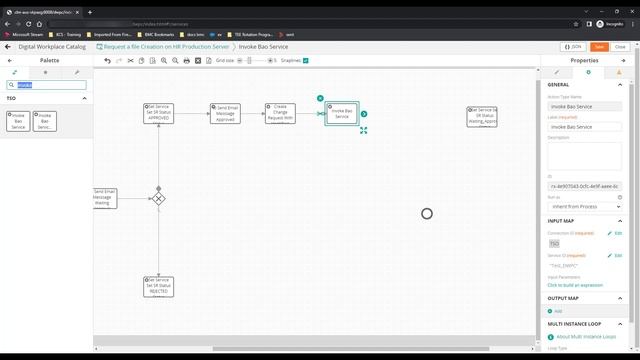Click the zoom in magnifier icon

tap(164, 60)
